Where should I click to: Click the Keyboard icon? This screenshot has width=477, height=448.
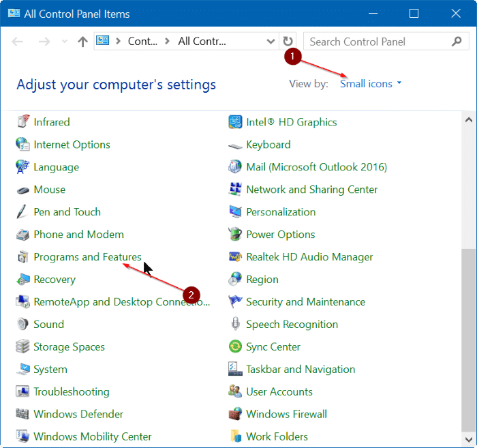coord(236,147)
